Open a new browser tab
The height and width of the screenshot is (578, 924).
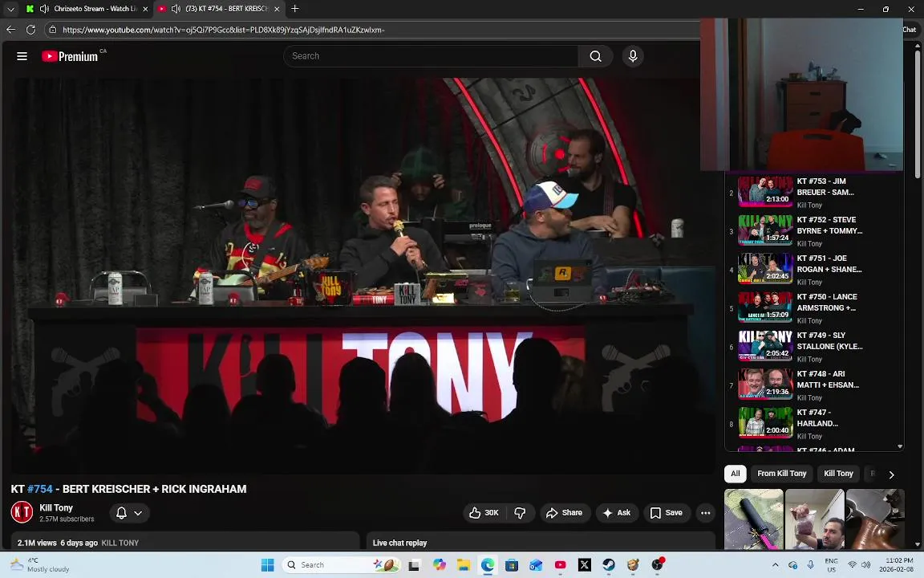point(294,9)
